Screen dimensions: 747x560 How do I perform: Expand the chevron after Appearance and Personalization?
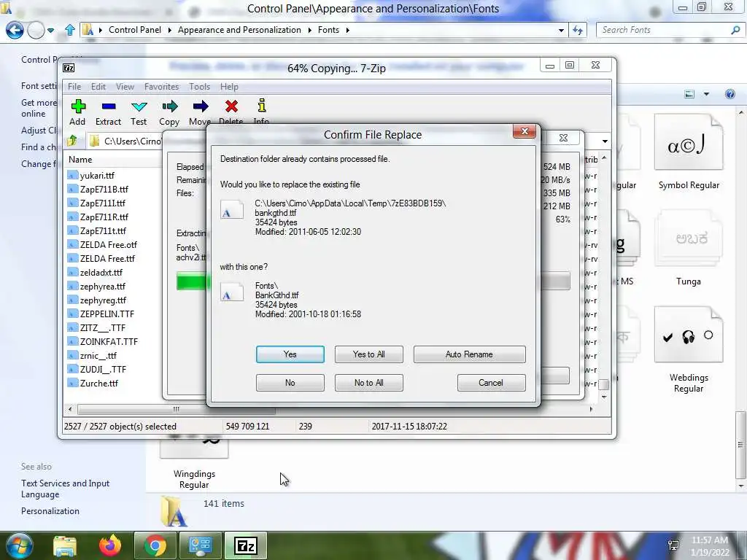309,30
